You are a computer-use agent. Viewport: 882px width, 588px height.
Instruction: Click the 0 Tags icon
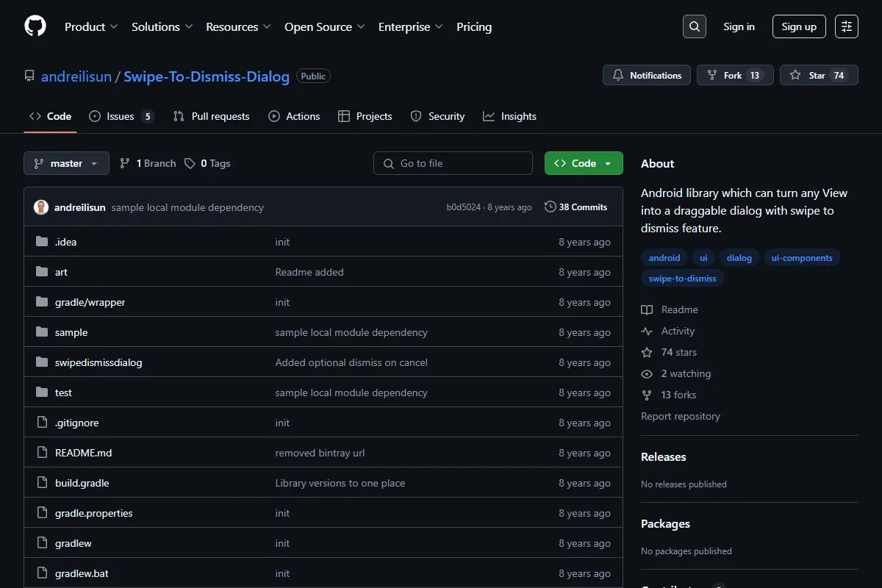[190, 163]
